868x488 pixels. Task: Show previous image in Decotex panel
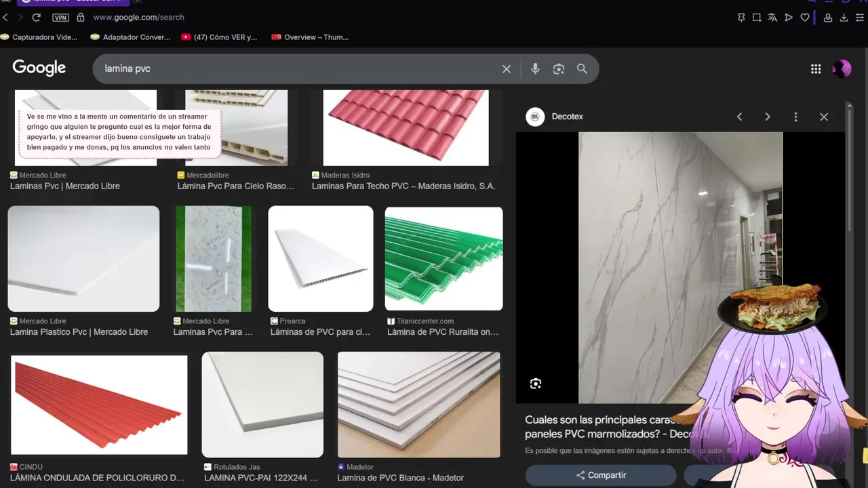(x=740, y=117)
